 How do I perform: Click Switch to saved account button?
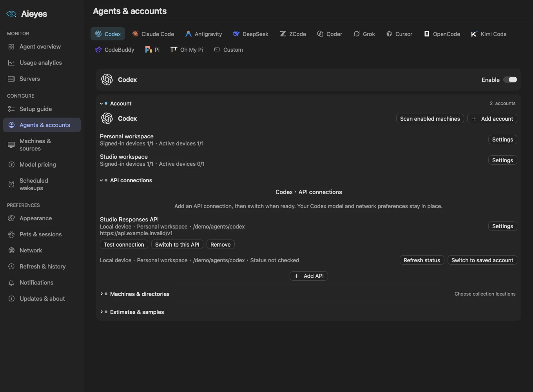pos(482,260)
